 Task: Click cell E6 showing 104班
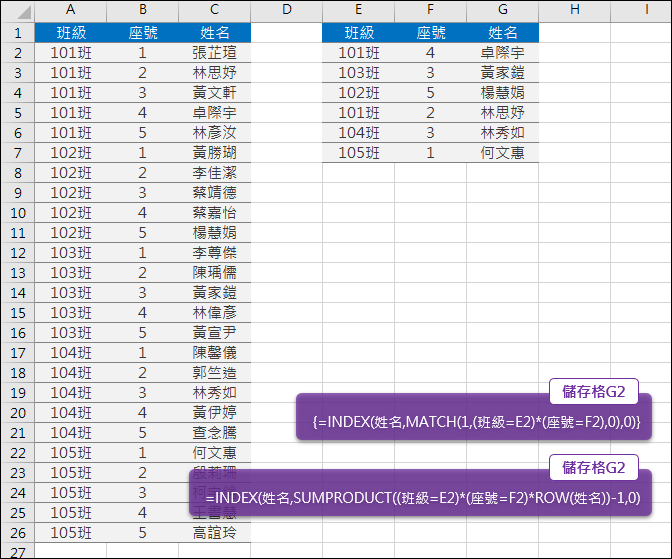359,133
